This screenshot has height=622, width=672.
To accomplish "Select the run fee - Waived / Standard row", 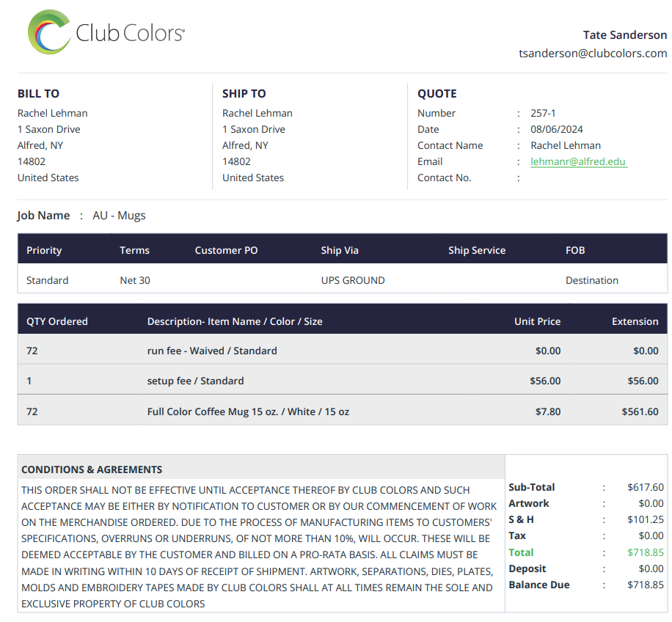I will click(343, 351).
